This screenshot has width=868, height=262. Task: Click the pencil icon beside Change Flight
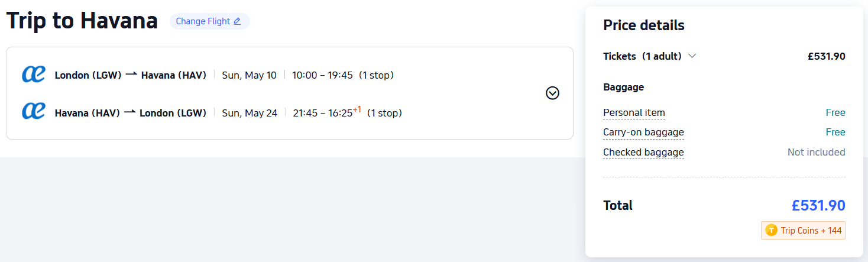[x=237, y=21]
